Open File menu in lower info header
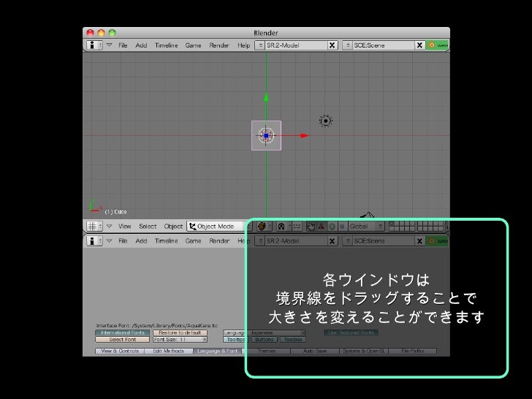This screenshot has height=399, width=532. coord(123,241)
